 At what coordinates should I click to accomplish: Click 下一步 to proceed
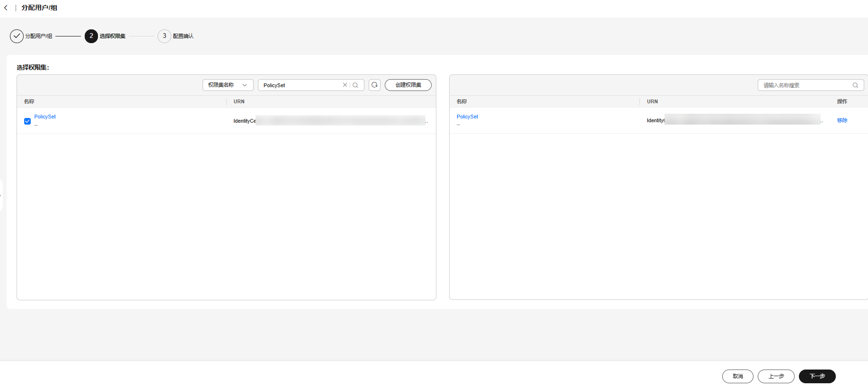click(x=817, y=376)
